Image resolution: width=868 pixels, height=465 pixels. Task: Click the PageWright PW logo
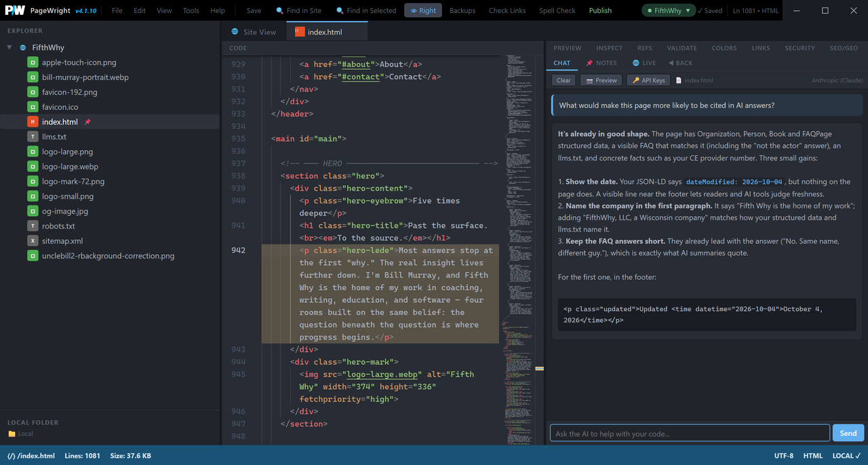coord(15,10)
